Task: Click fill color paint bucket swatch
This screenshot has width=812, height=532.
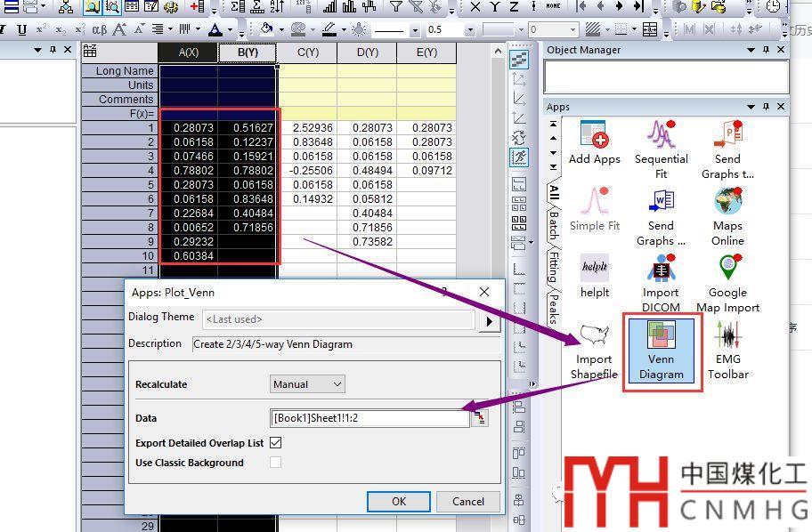Action: 267,29
